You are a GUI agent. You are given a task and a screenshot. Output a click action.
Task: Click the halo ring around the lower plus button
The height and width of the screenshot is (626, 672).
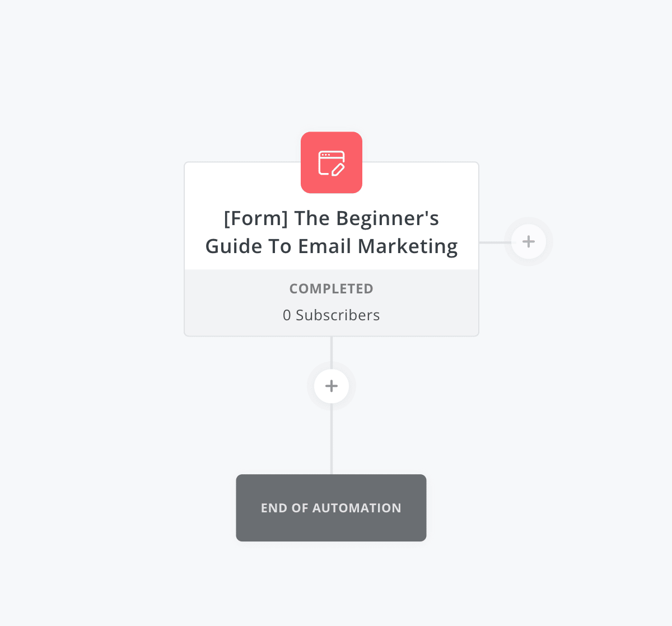click(x=332, y=407)
